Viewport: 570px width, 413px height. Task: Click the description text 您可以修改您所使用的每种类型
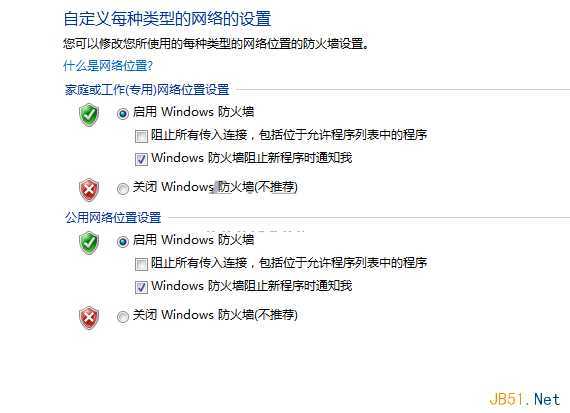click(216, 44)
